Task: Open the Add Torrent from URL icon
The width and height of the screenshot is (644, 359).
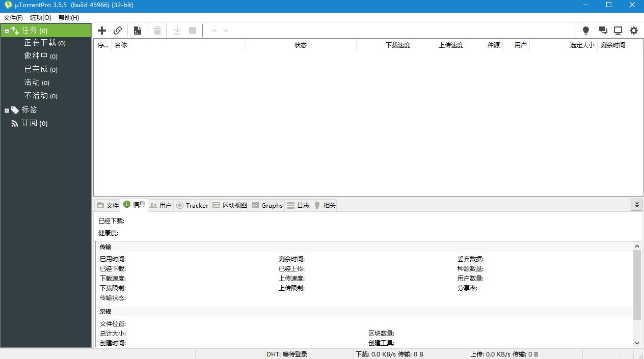Action: pos(118,30)
